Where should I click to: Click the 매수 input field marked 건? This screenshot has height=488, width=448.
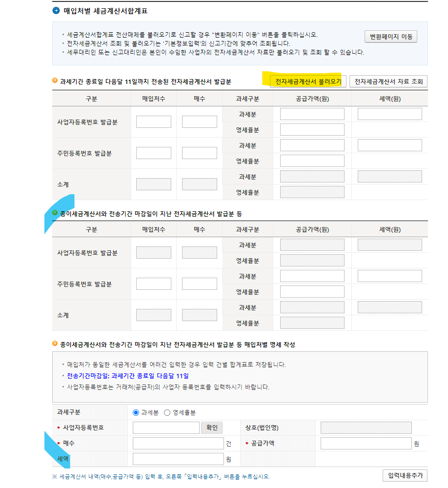(x=177, y=443)
